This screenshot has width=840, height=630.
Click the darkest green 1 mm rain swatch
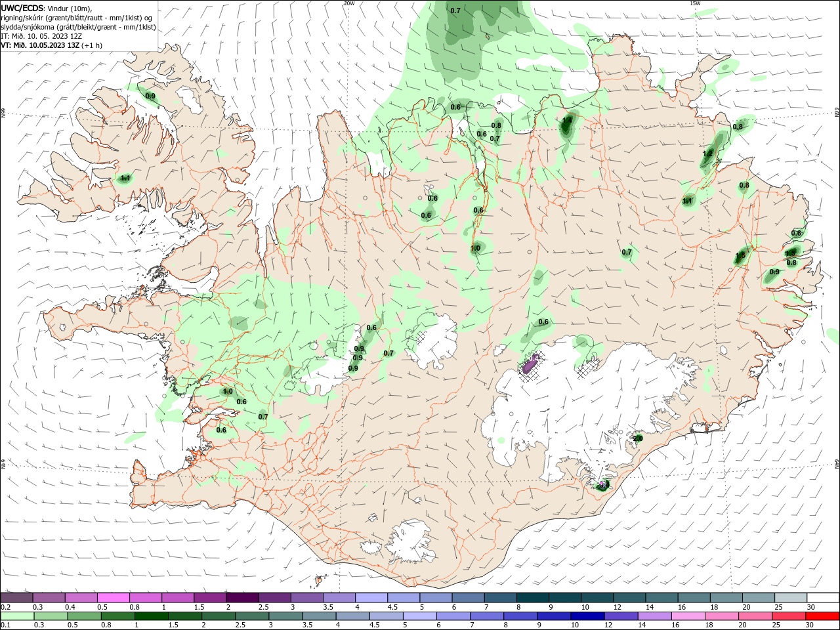pos(151,616)
